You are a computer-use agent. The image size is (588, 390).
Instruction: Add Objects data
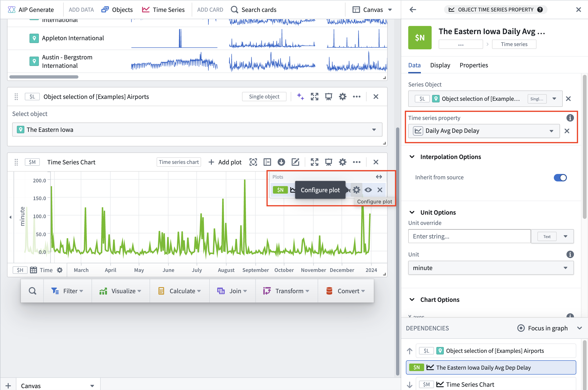click(x=117, y=9)
